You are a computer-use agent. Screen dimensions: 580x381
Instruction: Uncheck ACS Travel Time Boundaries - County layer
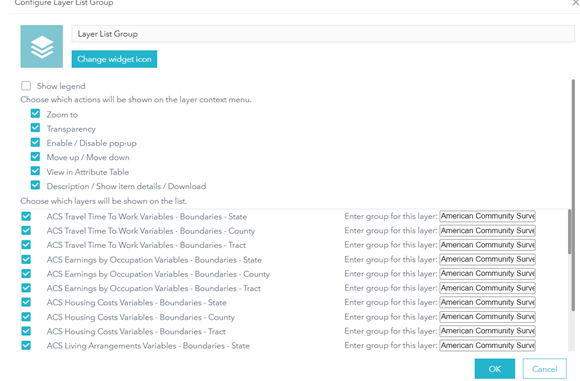coord(26,231)
